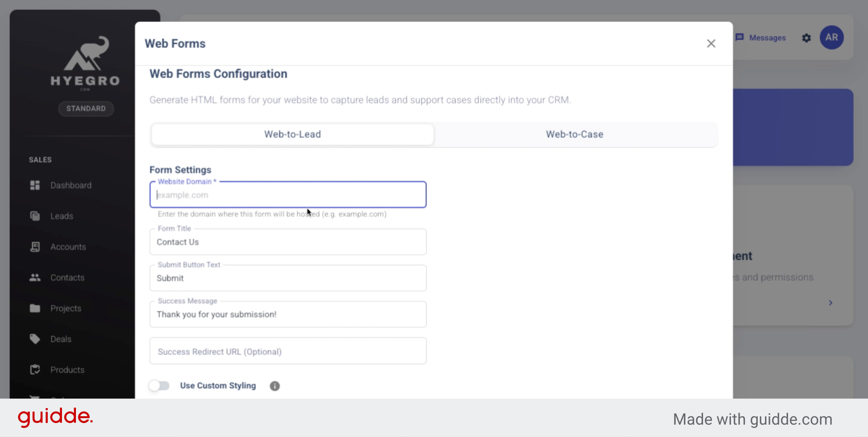Click the Form Title field showing Contact Us

(288, 242)
